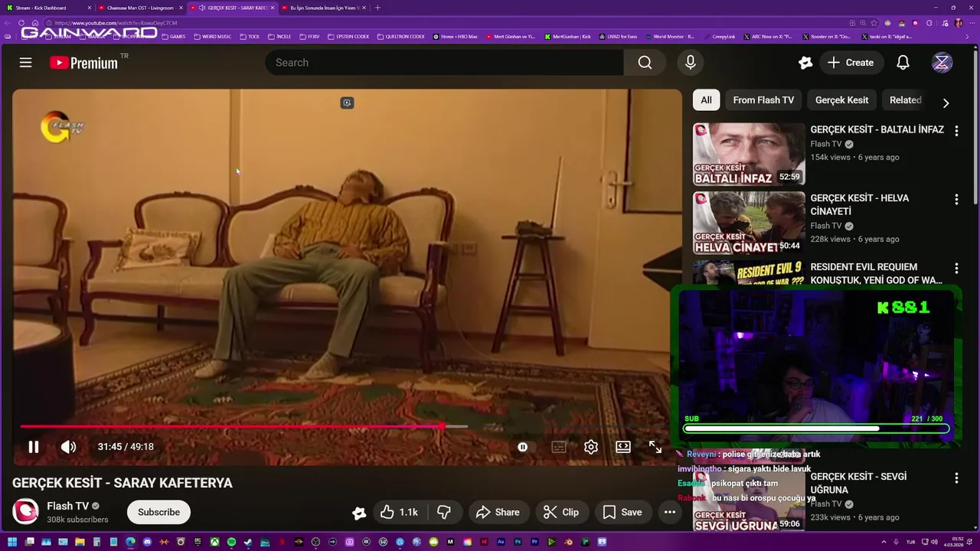This screenshot has height=551, width=980.
Task: Toggle subtitles in the player
Action: (559, 447)
